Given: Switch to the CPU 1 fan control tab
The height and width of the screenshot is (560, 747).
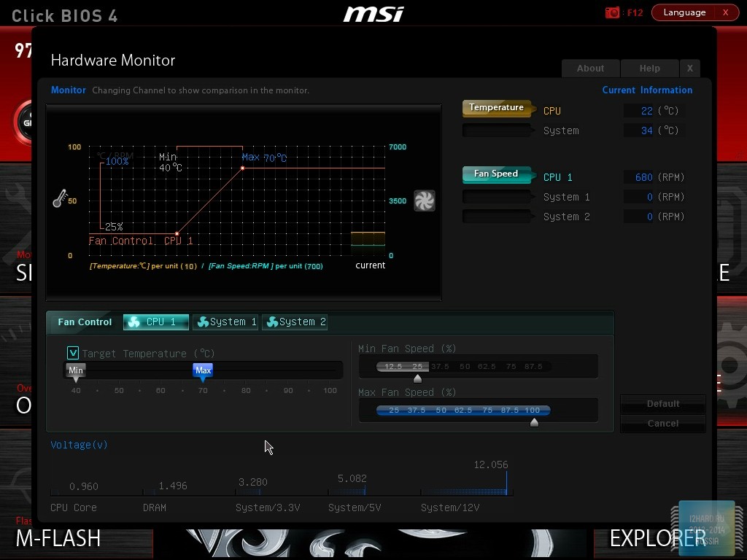Looking at the screenshot, I should point(156,322).
